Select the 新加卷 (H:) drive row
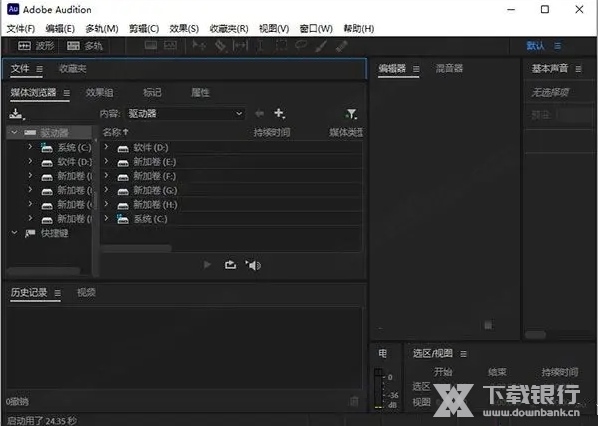 point(231,205)
